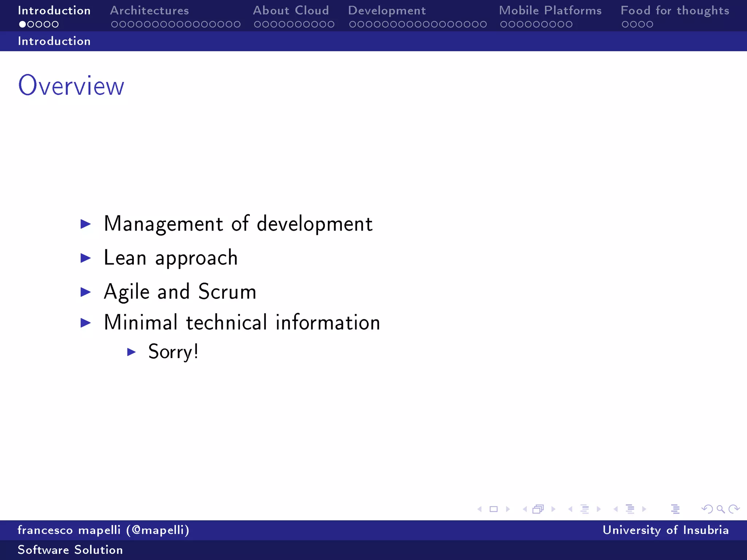Go to previous slide using the left arrow beside the slide icon
This screenshot has height=560, width=747.
click(x=480, y=509)
